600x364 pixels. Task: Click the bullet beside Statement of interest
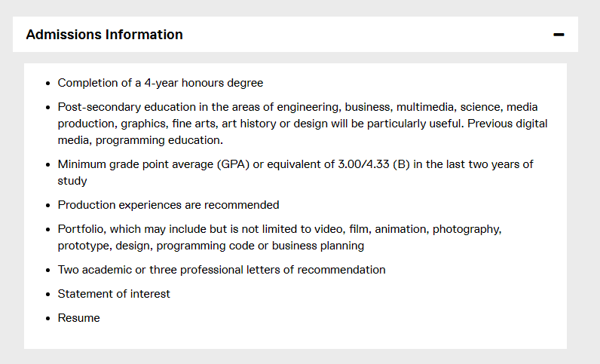[x=47, y=294]
